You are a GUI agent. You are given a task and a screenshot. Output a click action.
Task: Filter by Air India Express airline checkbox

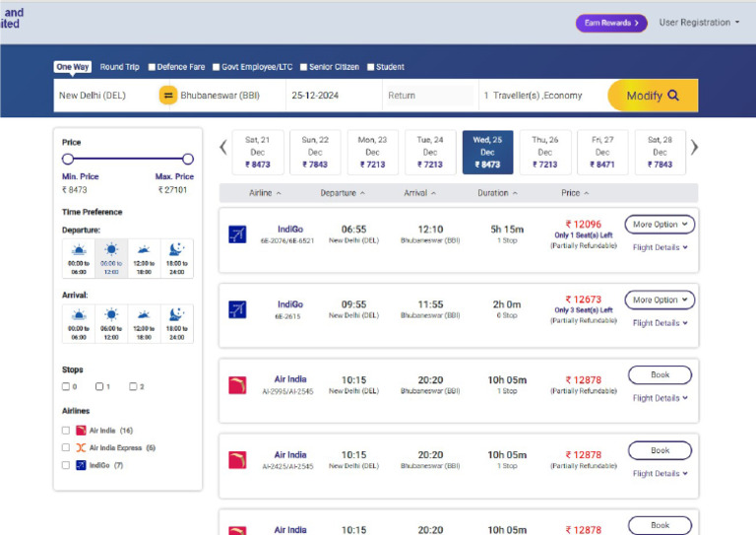coord(66,447)
